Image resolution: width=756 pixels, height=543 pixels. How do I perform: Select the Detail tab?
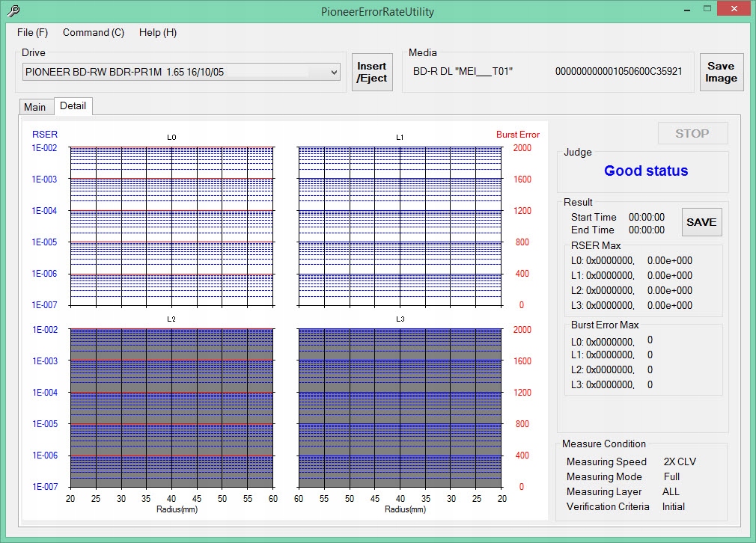click(x=73, y=106)
